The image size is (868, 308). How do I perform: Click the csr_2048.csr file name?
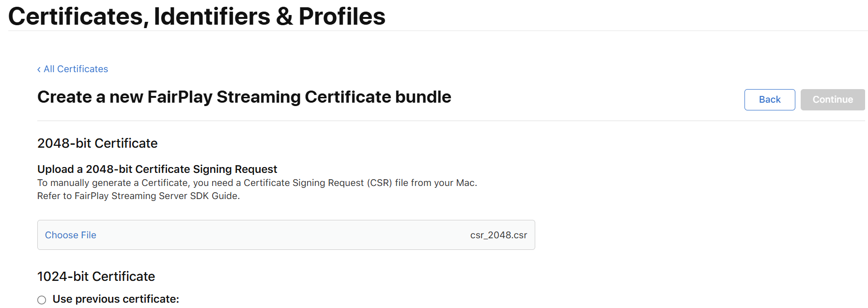pyautogui.click(x=498, y=235)
